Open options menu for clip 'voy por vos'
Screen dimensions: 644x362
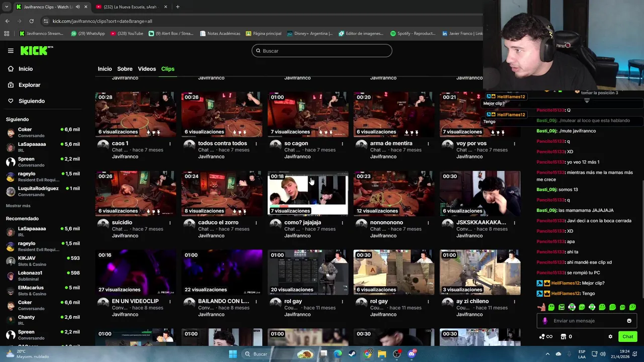click(x=514, y=144)
